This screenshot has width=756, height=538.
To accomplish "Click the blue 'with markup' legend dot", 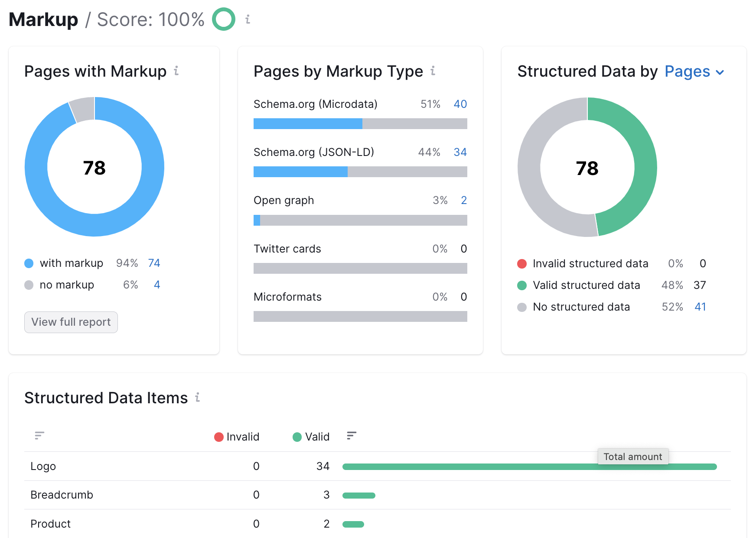I will click(x=29, y=263).
